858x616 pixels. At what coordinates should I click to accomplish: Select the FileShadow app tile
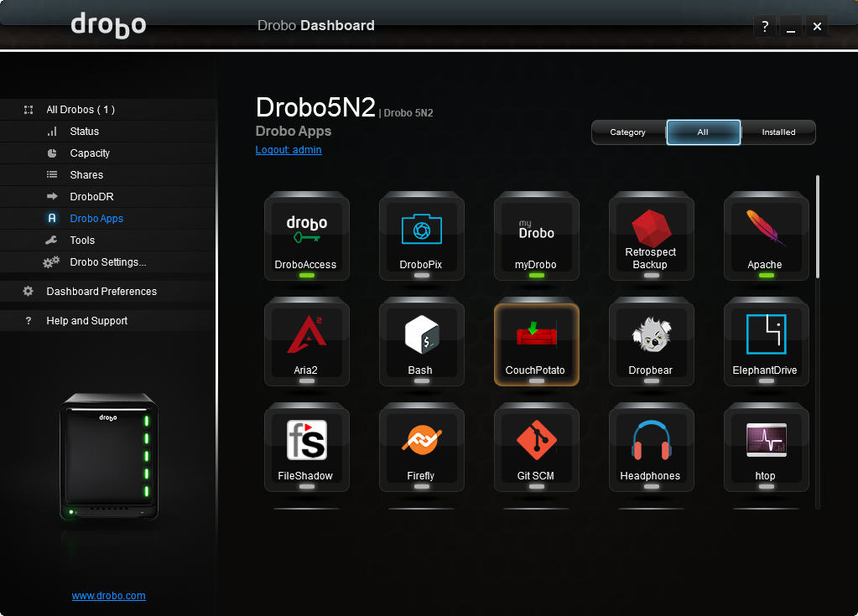point(306,447)
